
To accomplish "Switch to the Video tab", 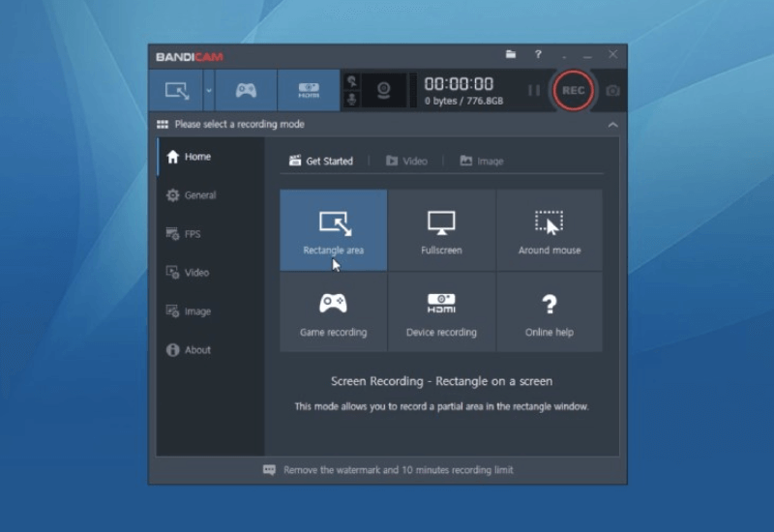I will tap(406, 161).
